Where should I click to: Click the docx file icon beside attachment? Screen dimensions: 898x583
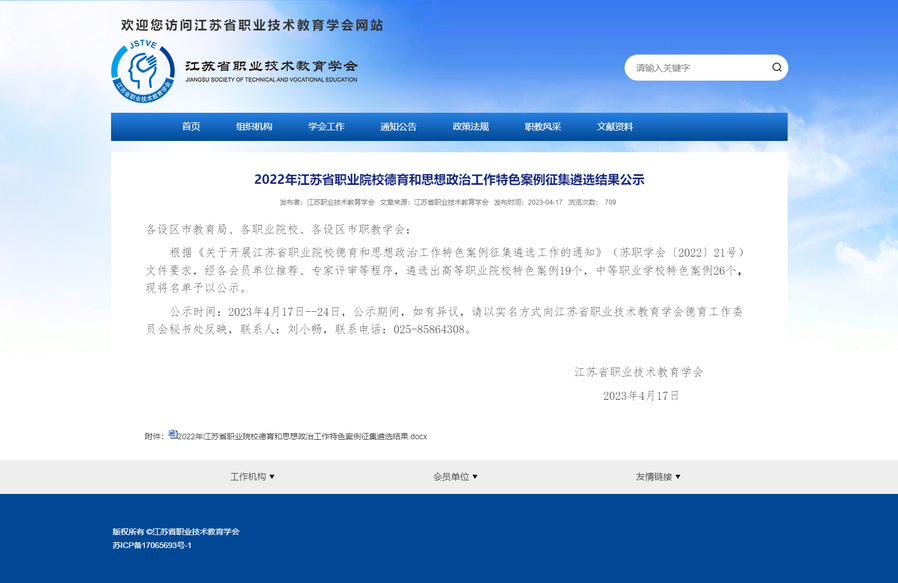coord(172,435)
